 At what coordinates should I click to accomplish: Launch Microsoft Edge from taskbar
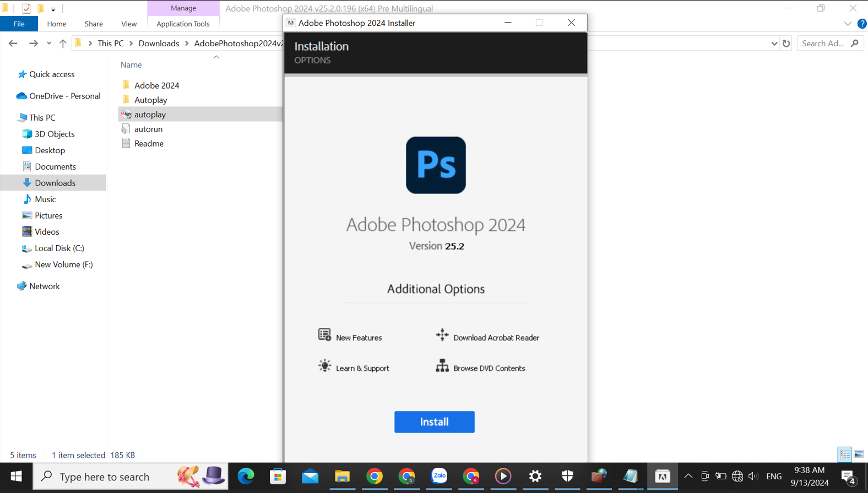coord(246,476)
